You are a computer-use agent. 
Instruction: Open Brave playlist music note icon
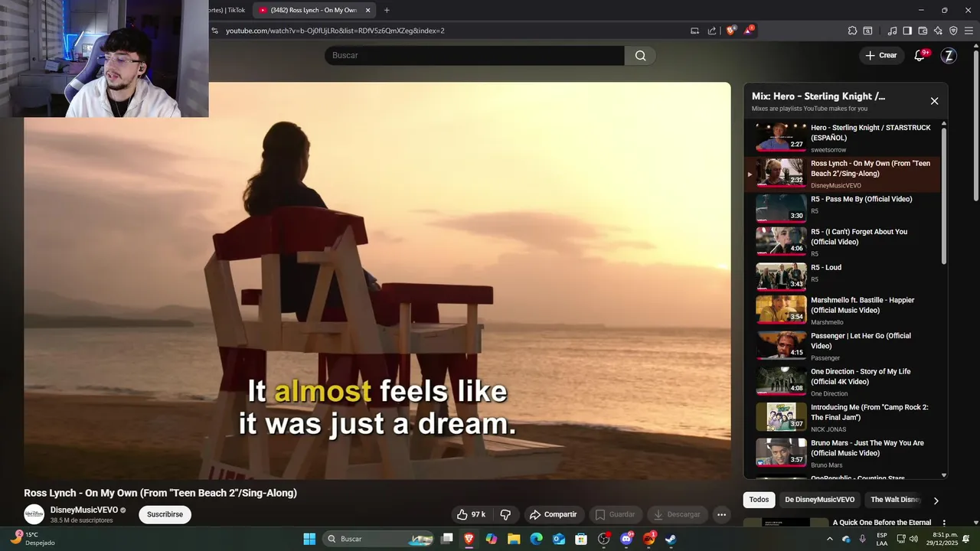click(x=892, y=31)
